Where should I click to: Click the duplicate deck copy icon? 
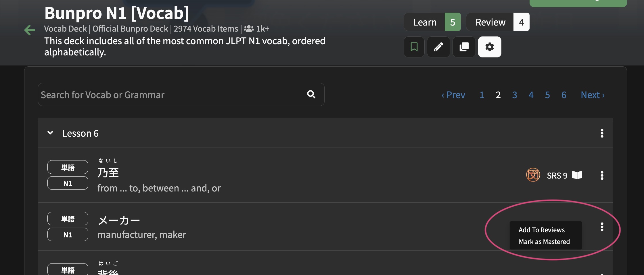(464, 47)
